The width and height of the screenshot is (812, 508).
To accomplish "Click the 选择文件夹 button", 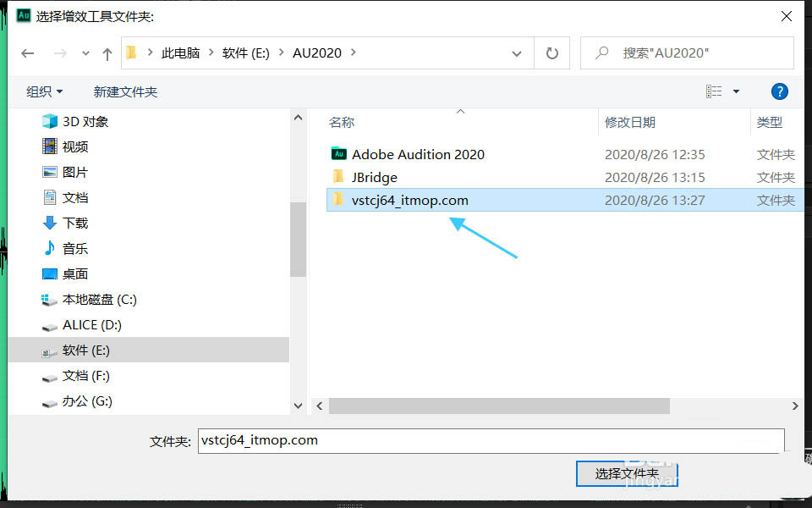I will (x=626, y=473).
